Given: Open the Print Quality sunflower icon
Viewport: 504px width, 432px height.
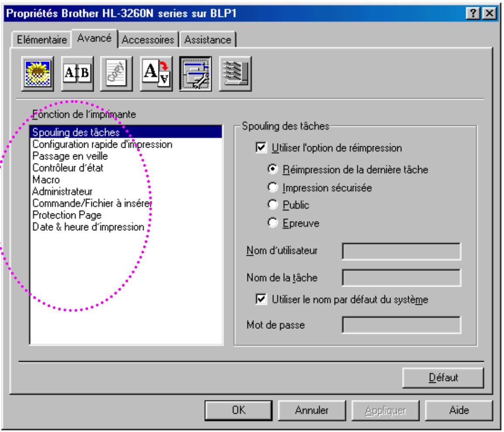Looking at the screenshot, I should click(37, 74).
